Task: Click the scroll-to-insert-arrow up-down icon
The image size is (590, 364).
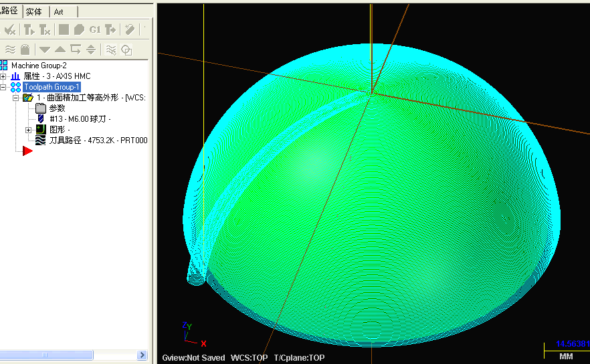Action: pyautogui.click(x=91, y=50)
